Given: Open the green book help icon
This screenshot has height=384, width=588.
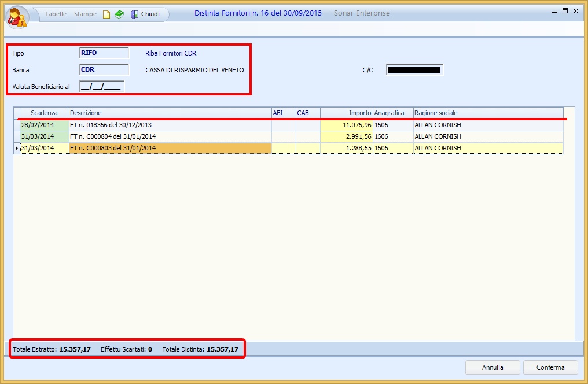Looking at the screenshot, I should (x=119, y=14).
